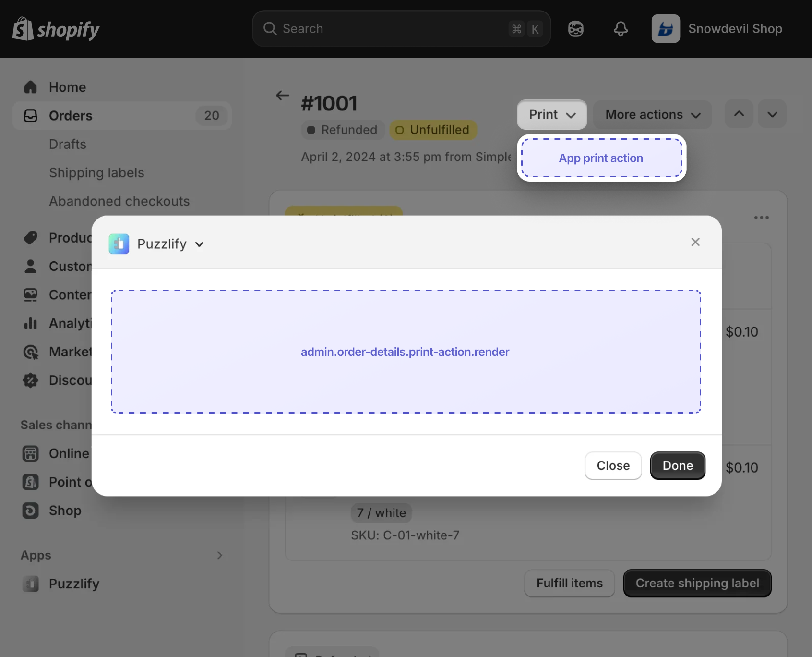Screen dimensions: 812x657
Task: Open the More actions dropdown
Action: (653, 114)
